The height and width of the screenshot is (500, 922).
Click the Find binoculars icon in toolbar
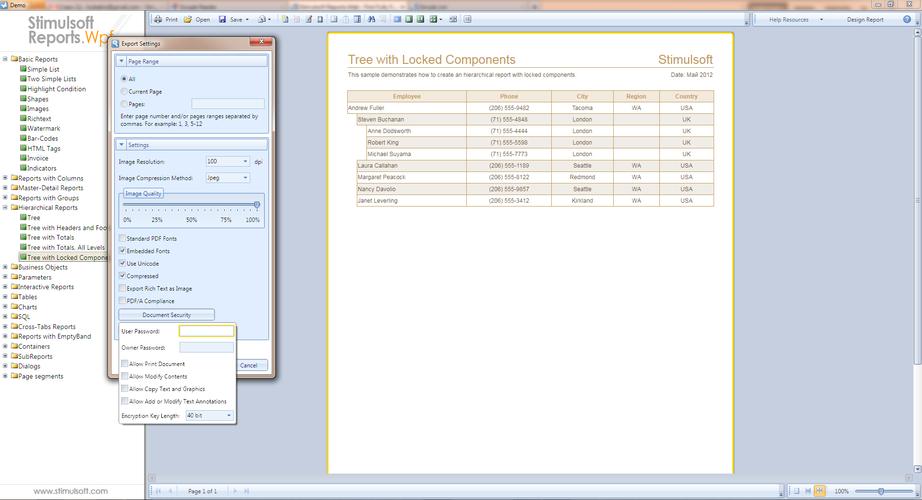coord(372,19)
